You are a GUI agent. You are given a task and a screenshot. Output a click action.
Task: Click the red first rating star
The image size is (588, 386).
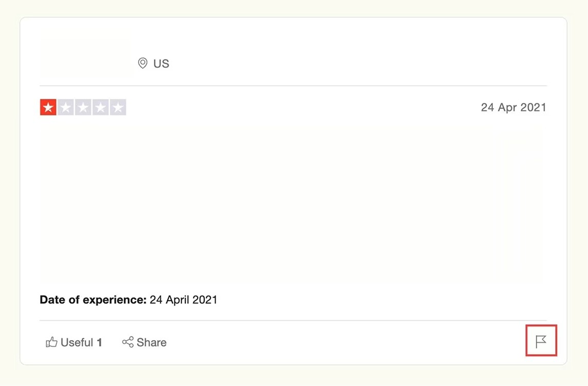(x=48, y=107)
